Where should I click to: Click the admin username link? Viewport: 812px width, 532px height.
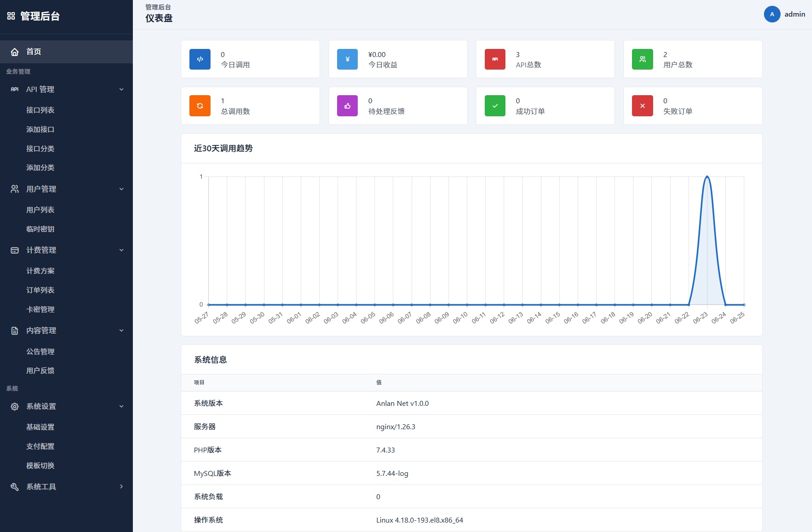tap(794, 14)
